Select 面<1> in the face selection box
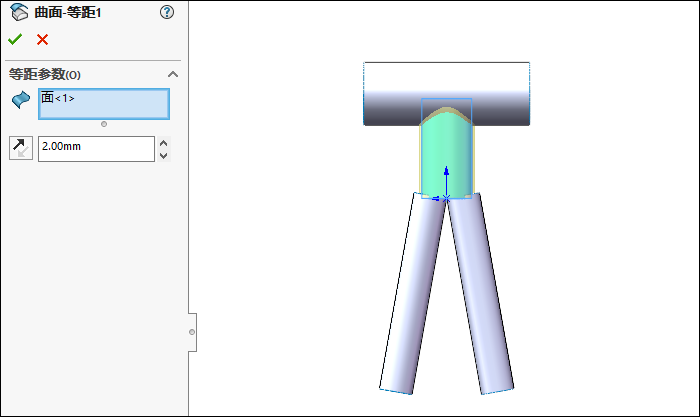Screen dimensions: 700x417 (58, 97)
